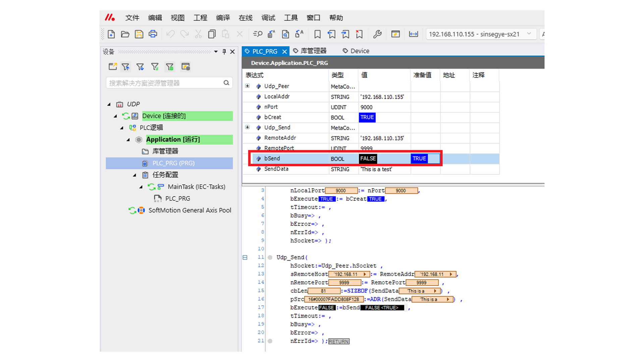Open a project with the folder icon
Screen dimensions: 644x362
tap(125, 34)
